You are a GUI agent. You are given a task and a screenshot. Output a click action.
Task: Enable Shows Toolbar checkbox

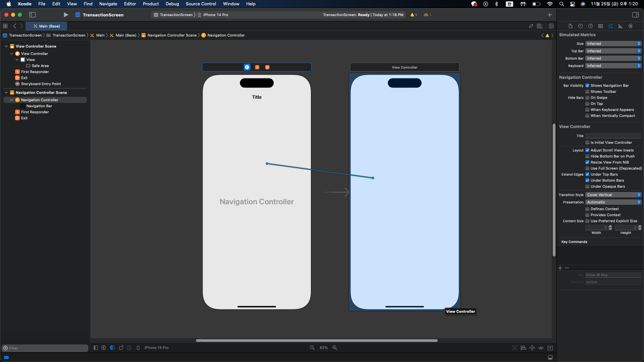click(587, 92)
